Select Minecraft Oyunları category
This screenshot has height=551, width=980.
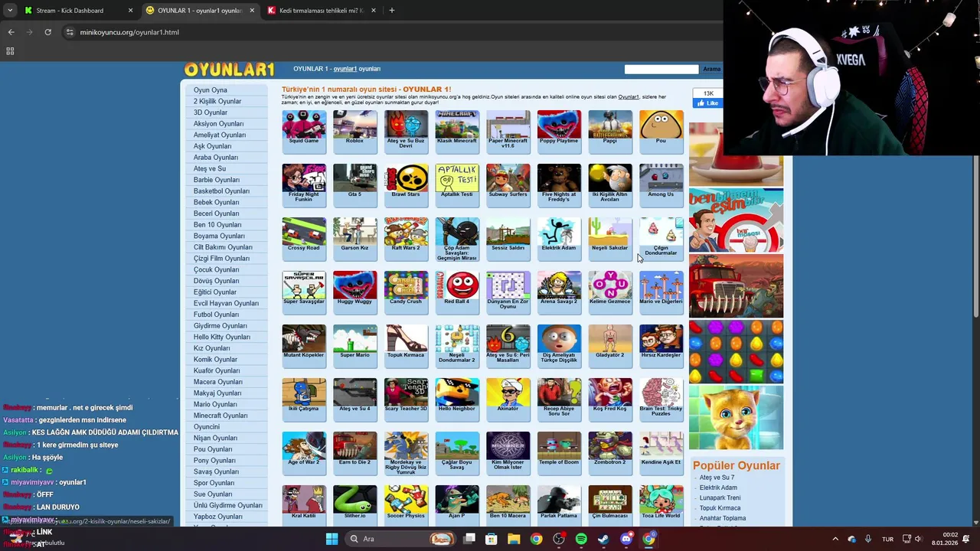(x=220, y=416)
